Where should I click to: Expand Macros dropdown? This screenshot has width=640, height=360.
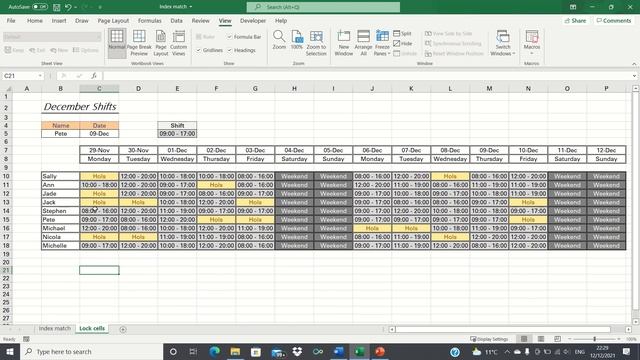532,53
